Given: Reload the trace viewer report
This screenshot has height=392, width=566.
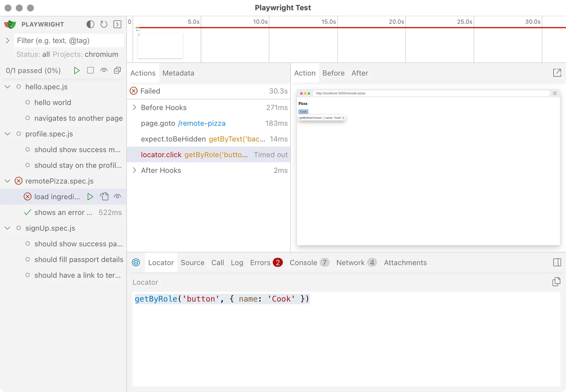Looking at the screenshot, I should 104,24.
